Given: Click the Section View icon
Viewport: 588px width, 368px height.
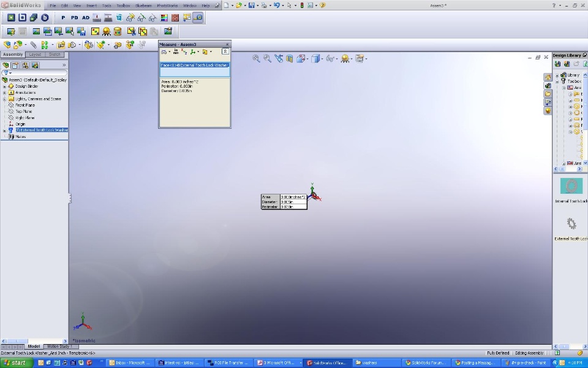Looking at the screenshot, I should (289, 58).
